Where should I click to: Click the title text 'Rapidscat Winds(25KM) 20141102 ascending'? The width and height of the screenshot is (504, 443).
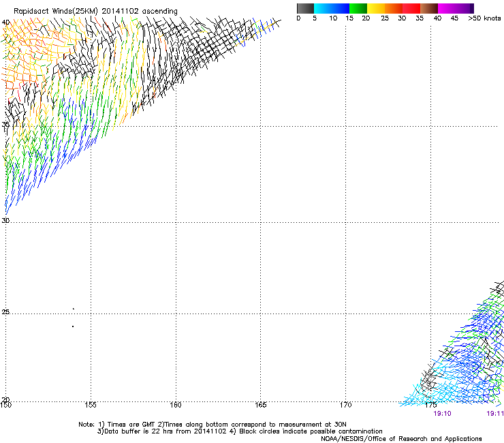95,12
